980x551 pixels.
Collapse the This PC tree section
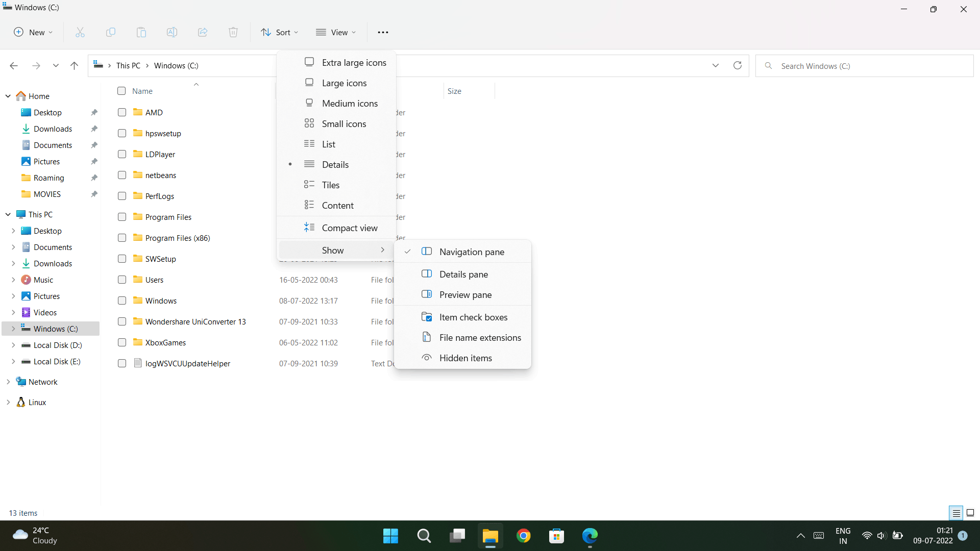8,214
